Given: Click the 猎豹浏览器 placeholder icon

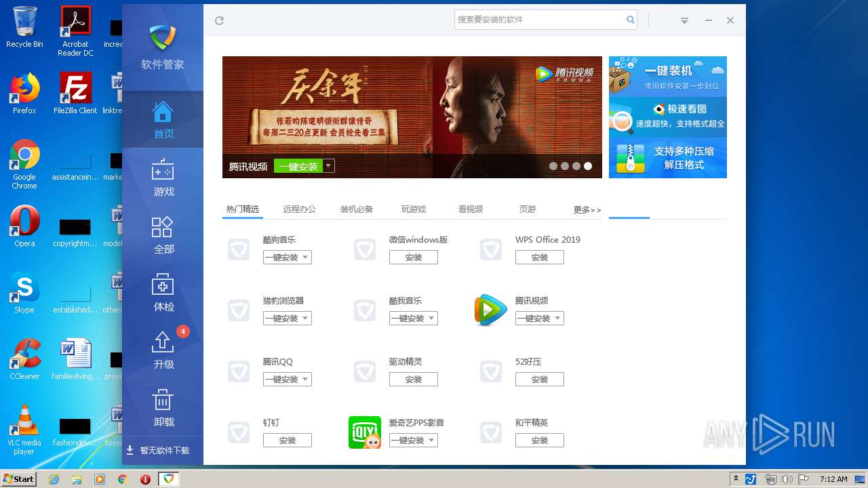Looking at the screenshot, I should pos(239,310).
